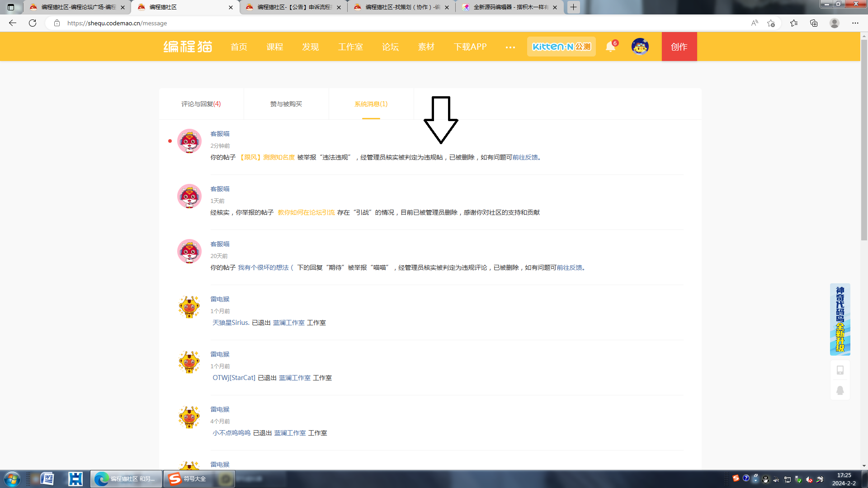This screenshot has height=488, width=868.
Task: Open Windows Start button
Action: coord(12,479)
